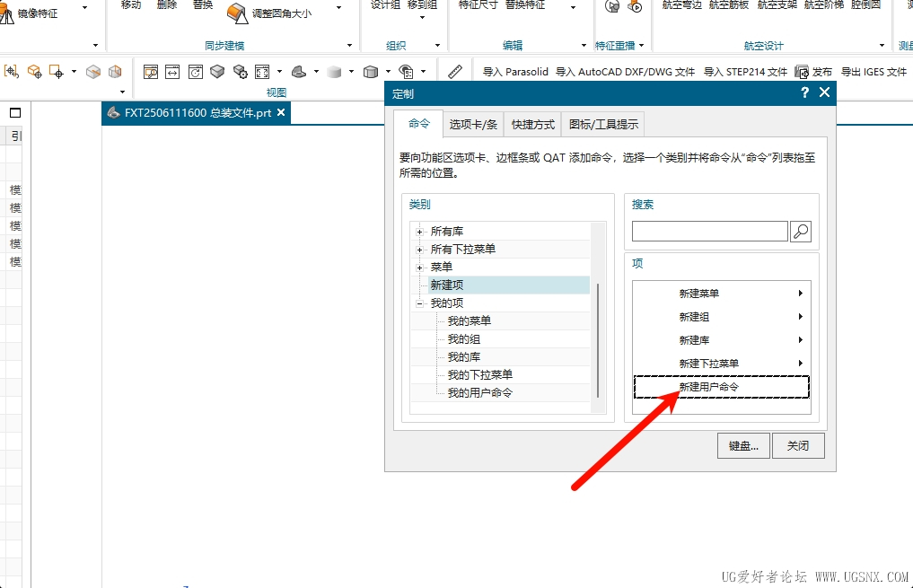
Task: Open the 新建下拉菜单 submenu item
Action: (x=722, y=364)
